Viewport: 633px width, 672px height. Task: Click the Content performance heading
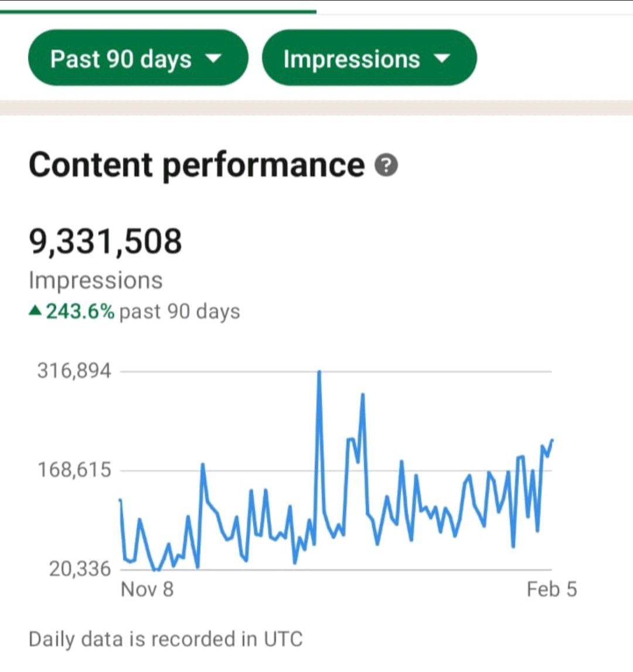pos(196,165)
